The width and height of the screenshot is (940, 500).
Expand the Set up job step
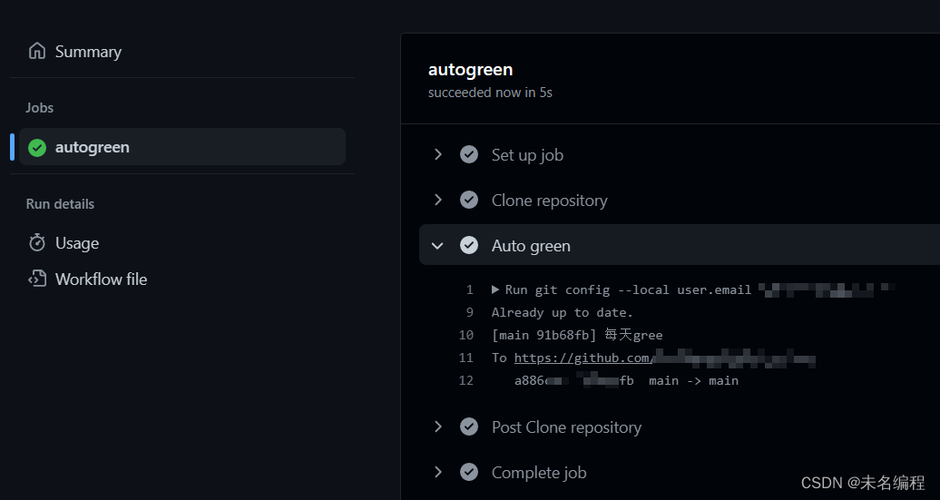tap(438, 155)
